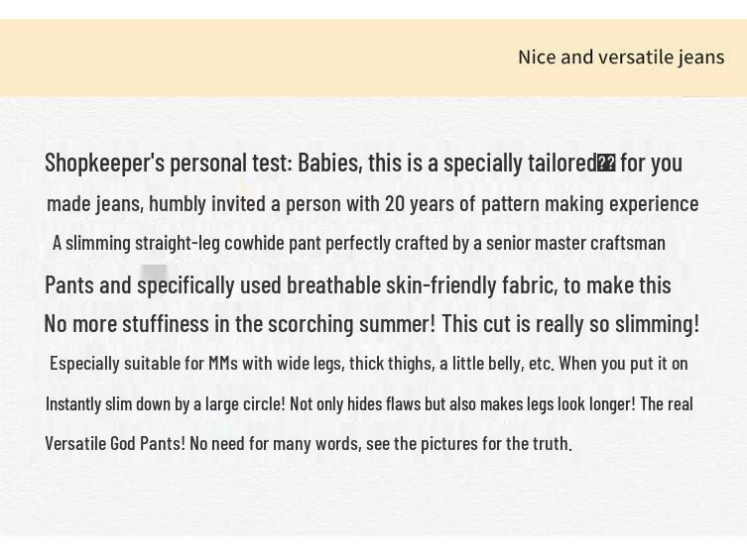
Task: Click 'makes legs look longer!' phrase
Action: coord(558,404)
